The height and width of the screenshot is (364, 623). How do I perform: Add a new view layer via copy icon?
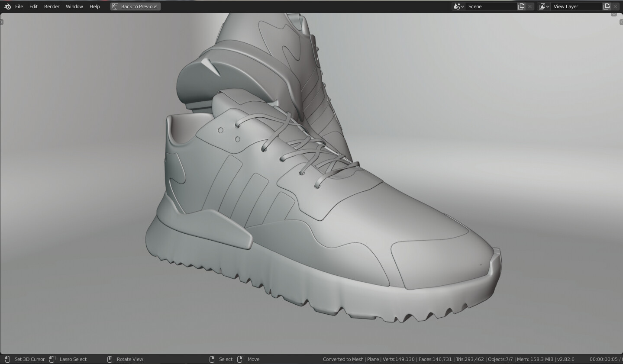click(607, 6)
